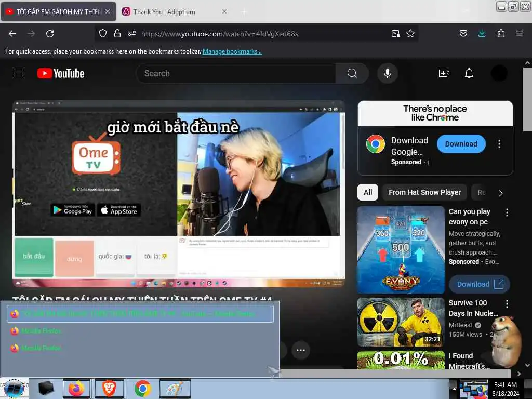Open the Firefox application menu
The image size is (532, 399).
point(520,33)
